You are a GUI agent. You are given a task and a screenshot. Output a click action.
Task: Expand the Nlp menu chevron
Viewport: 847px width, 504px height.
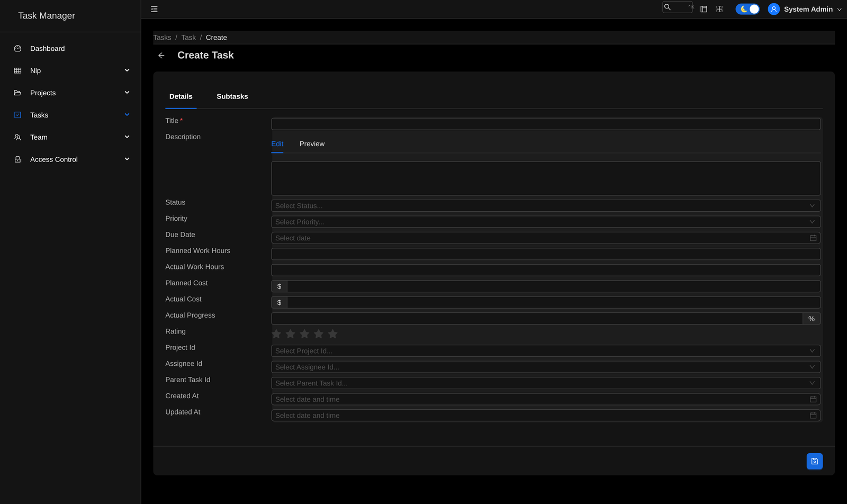127,70
